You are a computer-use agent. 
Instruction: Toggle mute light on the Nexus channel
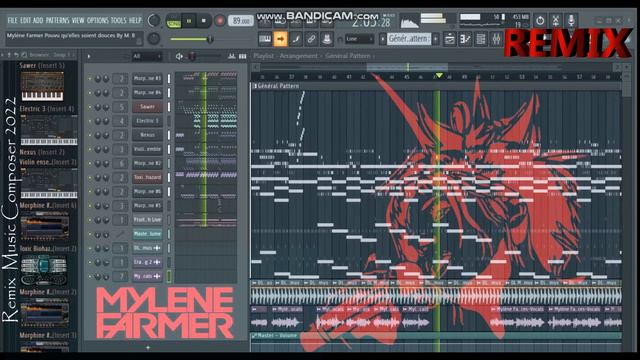pyautogui.click(x=90, y=135)
